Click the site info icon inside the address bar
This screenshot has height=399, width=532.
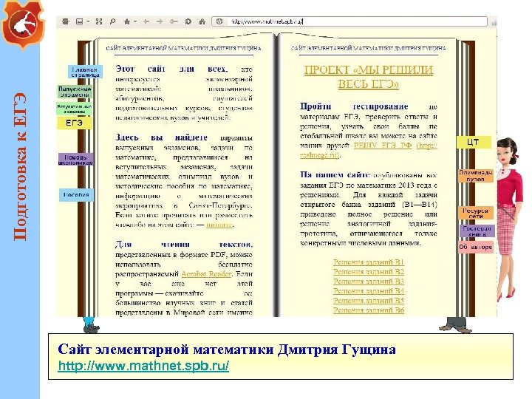[x=219, y=21]
